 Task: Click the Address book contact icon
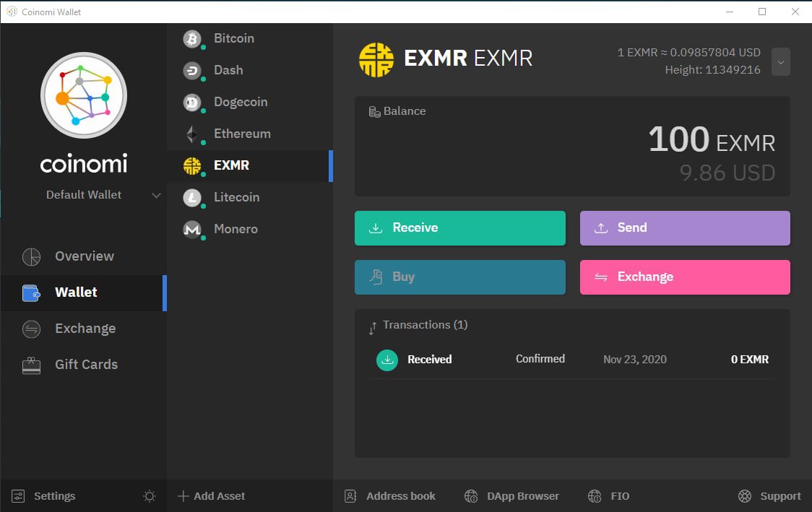coord(350,496)
